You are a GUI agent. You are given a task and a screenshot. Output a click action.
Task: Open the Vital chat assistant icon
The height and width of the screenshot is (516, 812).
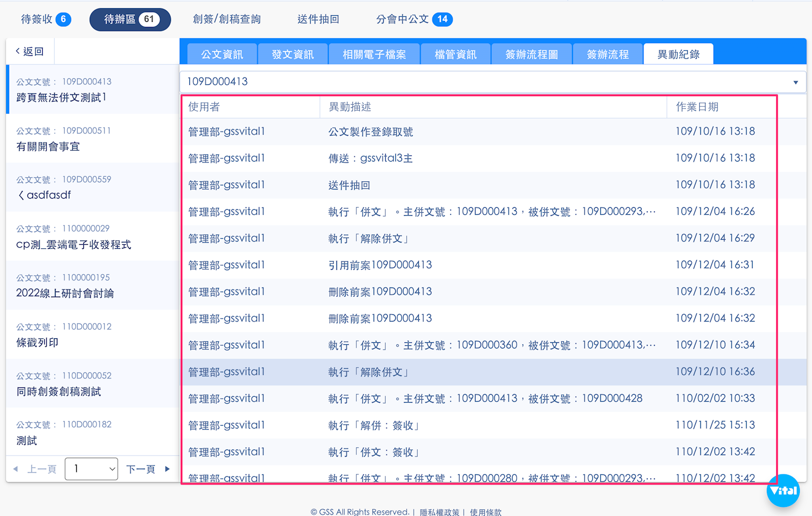(783, 491)
